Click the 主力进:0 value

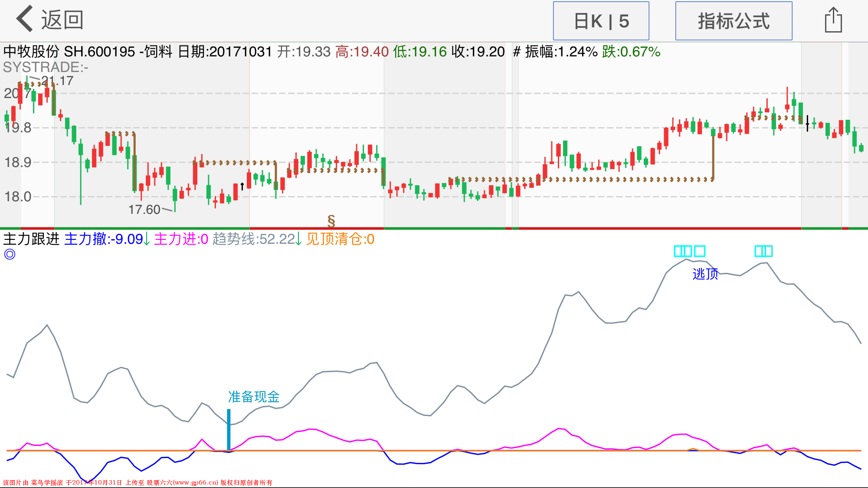(x=181, y=239)
